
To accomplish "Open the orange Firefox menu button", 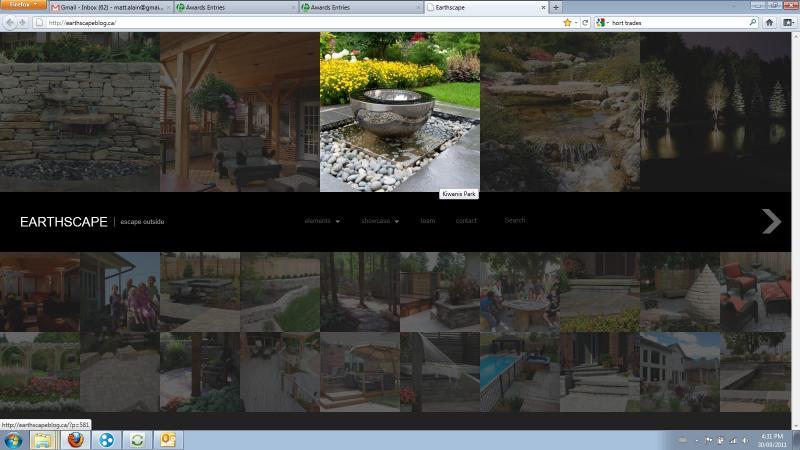I will [22, 5].
